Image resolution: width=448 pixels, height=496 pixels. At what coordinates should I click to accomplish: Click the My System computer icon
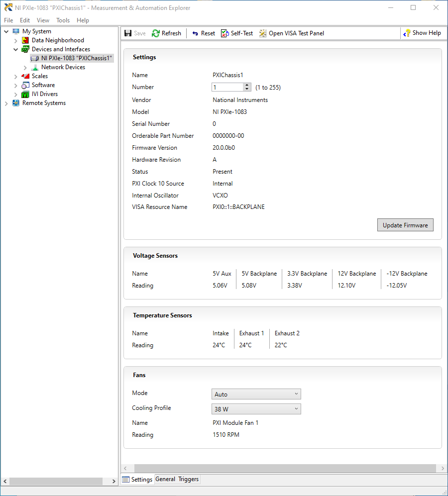coord(16,31)
